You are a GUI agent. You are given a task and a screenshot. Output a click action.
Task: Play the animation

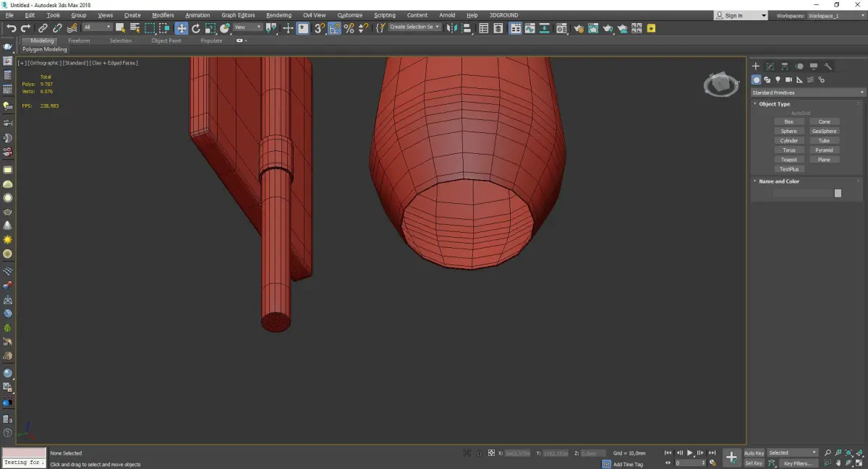pyautogui.click(x=690, y=453)
